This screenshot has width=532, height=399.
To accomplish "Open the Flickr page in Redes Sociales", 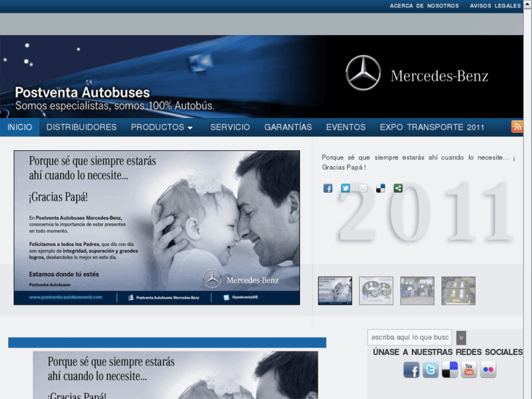I will pyautogui.click(x=488, y=370).
